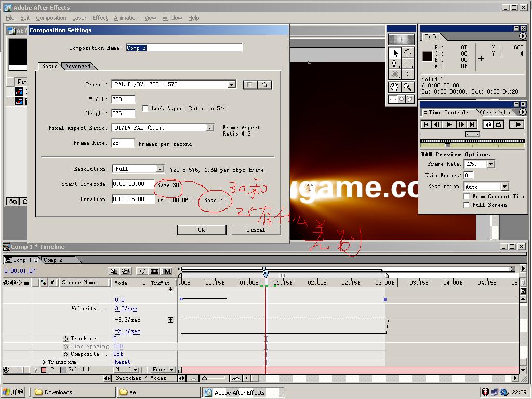Open Solid 1 TrkMat None dropdown

tap(163, 370)
